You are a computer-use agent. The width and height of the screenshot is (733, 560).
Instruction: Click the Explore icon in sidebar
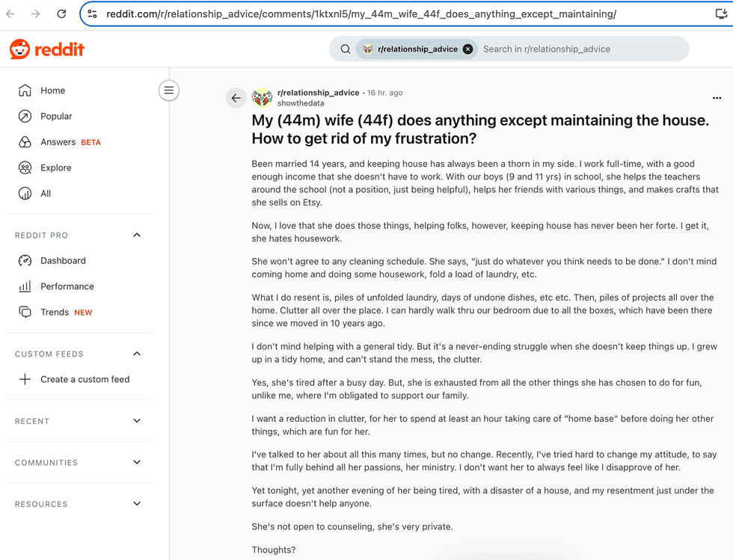click(25, 167)
